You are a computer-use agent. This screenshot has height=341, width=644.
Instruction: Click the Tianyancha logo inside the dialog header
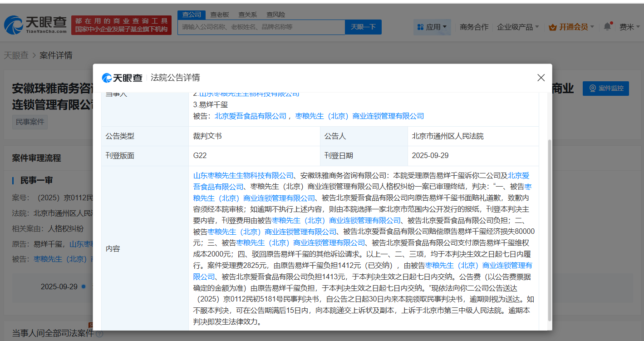122,78
